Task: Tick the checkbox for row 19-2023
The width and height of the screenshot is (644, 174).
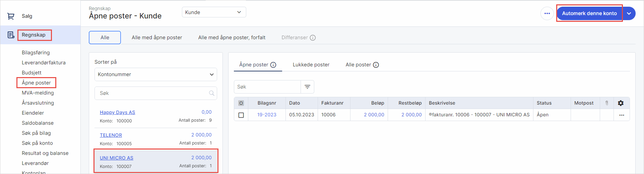Action: pos(241,115)
